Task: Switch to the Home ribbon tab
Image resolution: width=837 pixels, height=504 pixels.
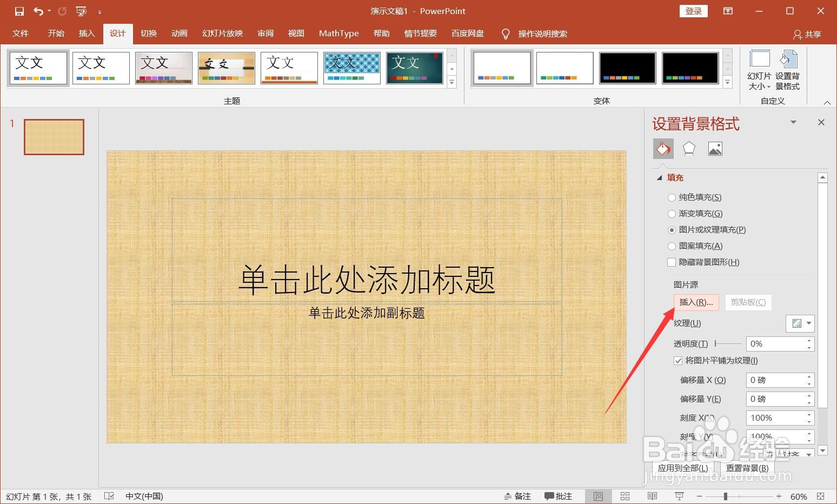Action: [56, 34]
